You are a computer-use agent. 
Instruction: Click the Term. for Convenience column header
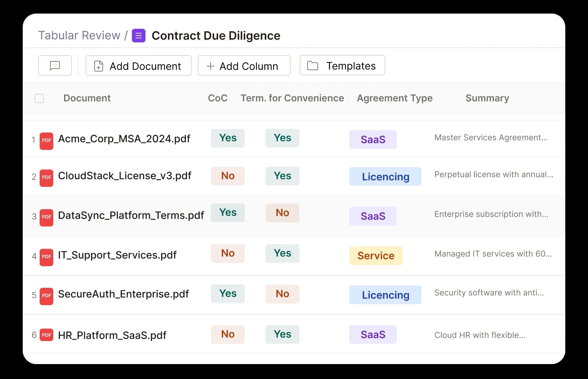tap(292, 98)
